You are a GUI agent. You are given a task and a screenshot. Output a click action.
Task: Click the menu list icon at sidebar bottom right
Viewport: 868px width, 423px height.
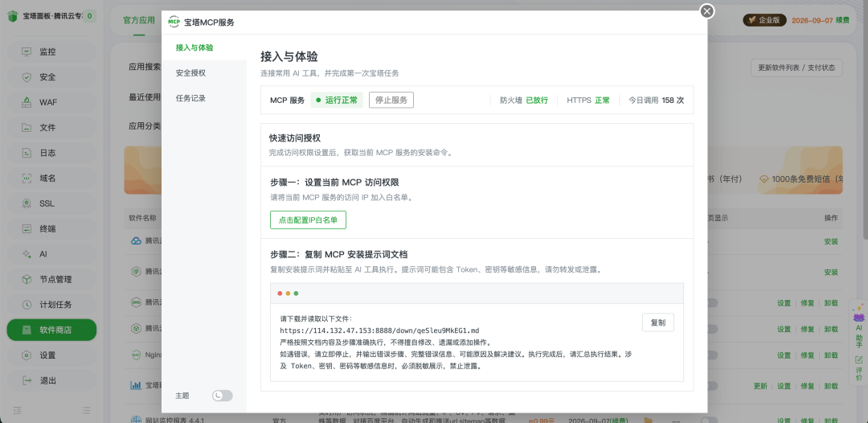click(86, 410)
